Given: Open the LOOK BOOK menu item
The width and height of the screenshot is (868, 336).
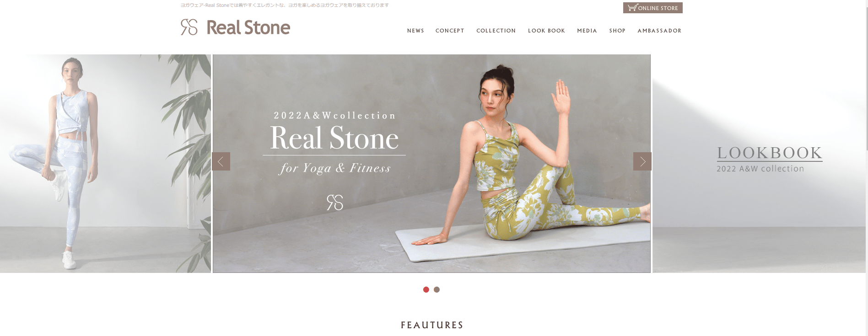Looking at the screenshot, I should click(546, 31).
